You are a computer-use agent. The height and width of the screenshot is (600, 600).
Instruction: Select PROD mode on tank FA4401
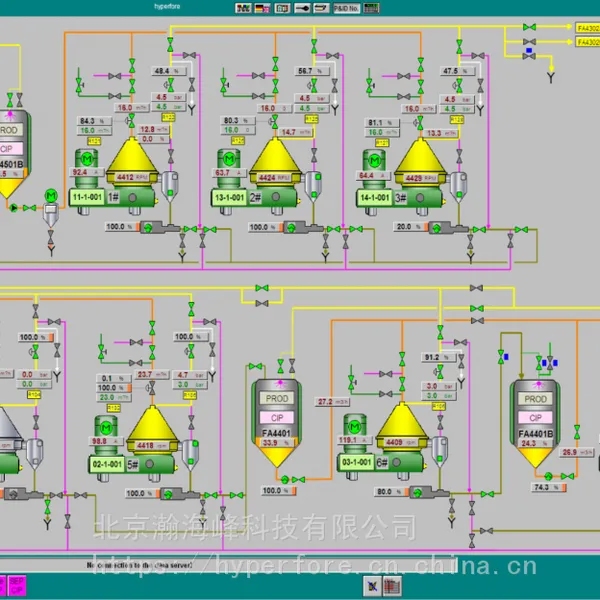277,398
